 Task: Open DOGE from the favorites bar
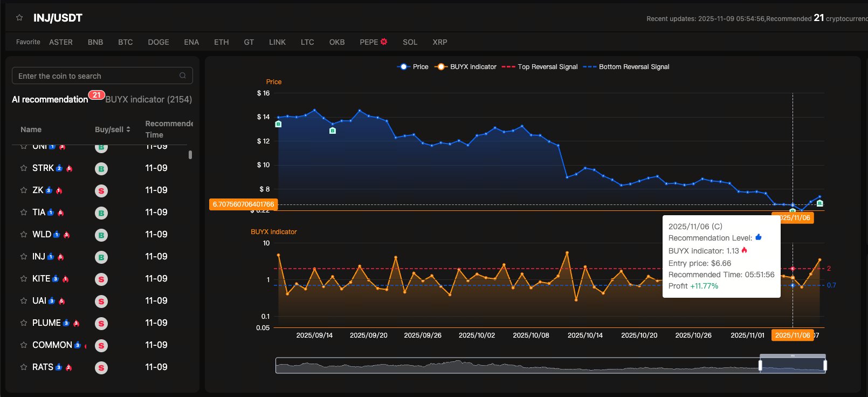point(159,42)
